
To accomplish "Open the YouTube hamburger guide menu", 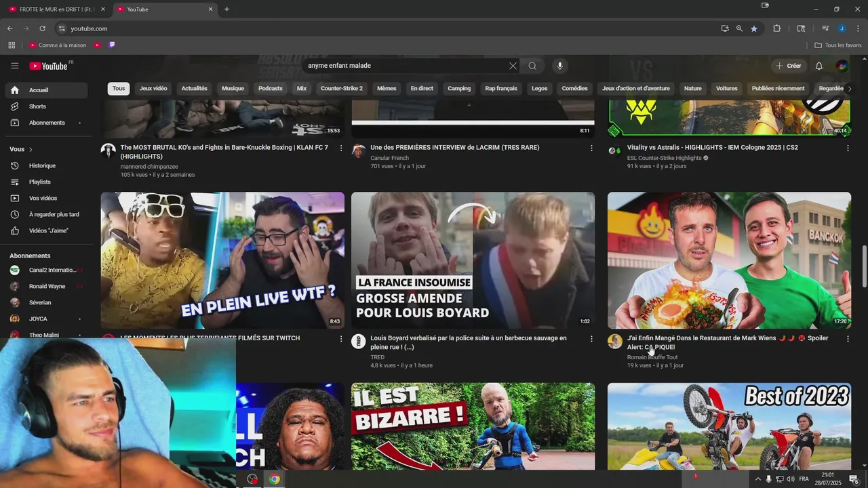I will pos(14,66).
